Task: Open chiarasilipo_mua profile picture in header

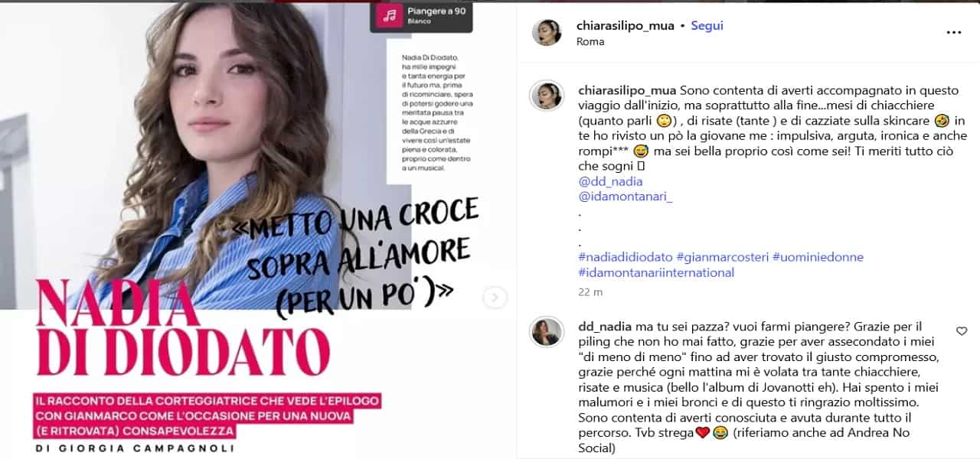Action: click(x=547, y=32)
